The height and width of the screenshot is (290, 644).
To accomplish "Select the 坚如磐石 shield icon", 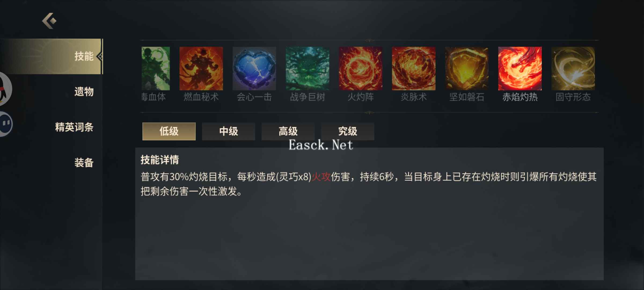I will 467,68.
